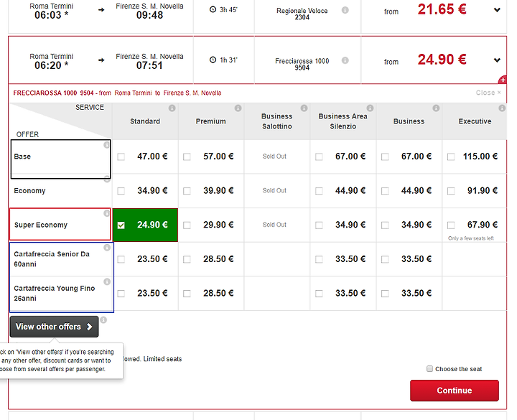
Task: Check Economy Standard 34.90 € checkbox
Action: pyautogui.click(x=121, y=191)
